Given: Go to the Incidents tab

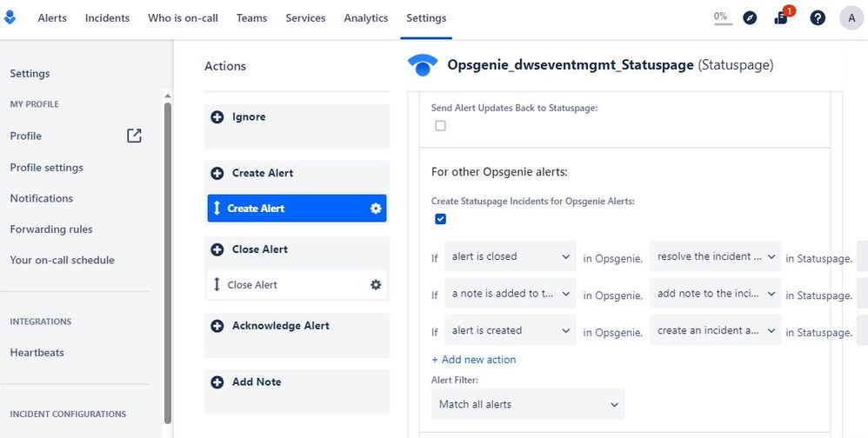Looking at the screenshot, I should (107, 18).
